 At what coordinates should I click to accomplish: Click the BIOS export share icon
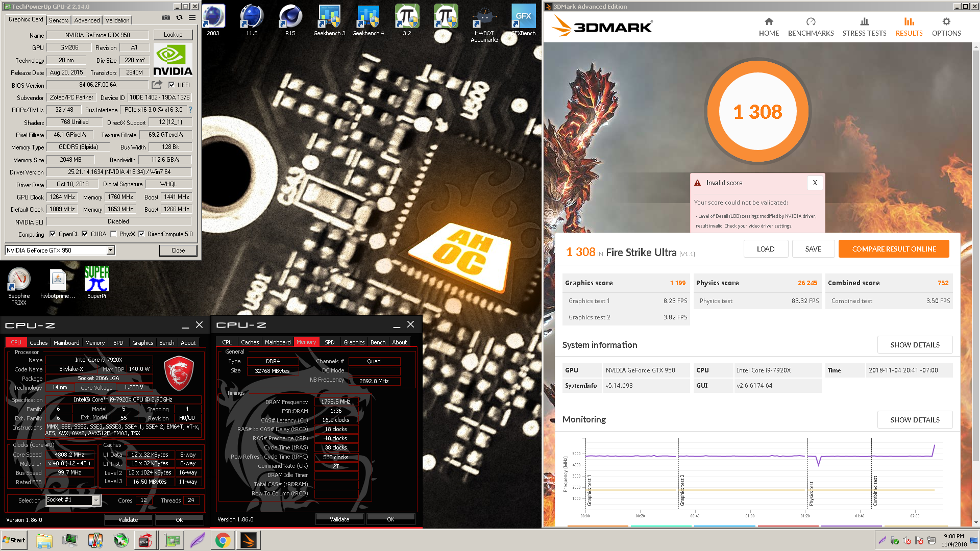pos(157,85)
